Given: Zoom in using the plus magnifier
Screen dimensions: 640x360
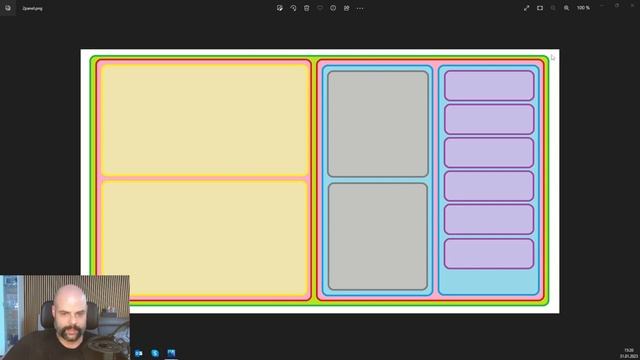Looking at the screenshot, I should tap(567, 8).
